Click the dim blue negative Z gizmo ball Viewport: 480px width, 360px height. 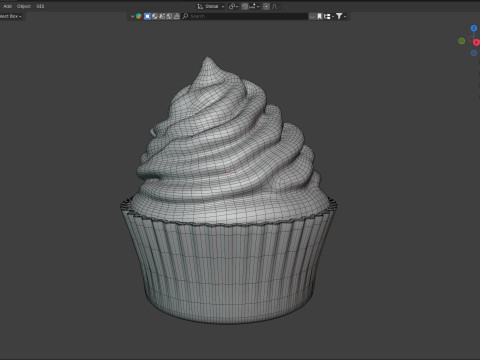click(474, 53)
